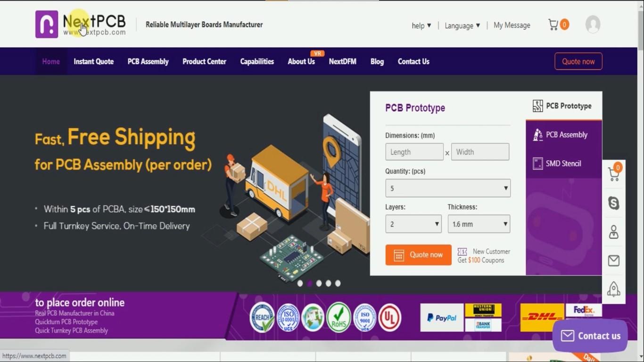
Task: Click the FedEx shipping logo
Action: coord(584,311)
